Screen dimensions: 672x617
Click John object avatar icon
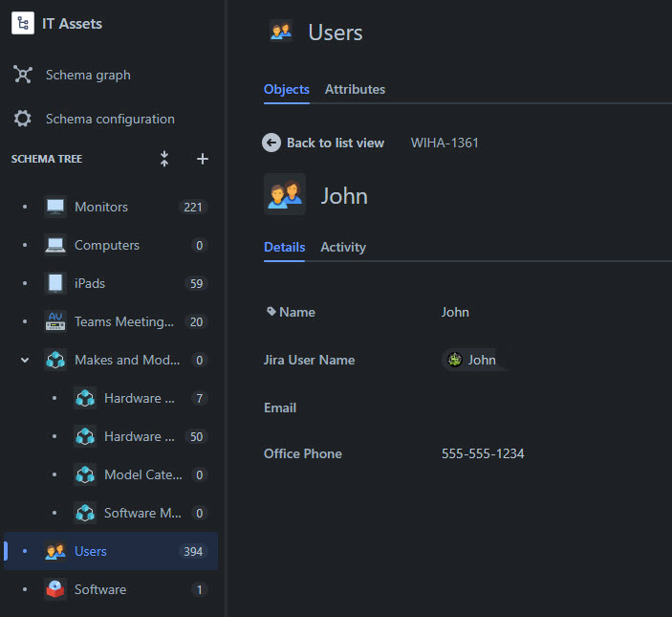point(285,194)
